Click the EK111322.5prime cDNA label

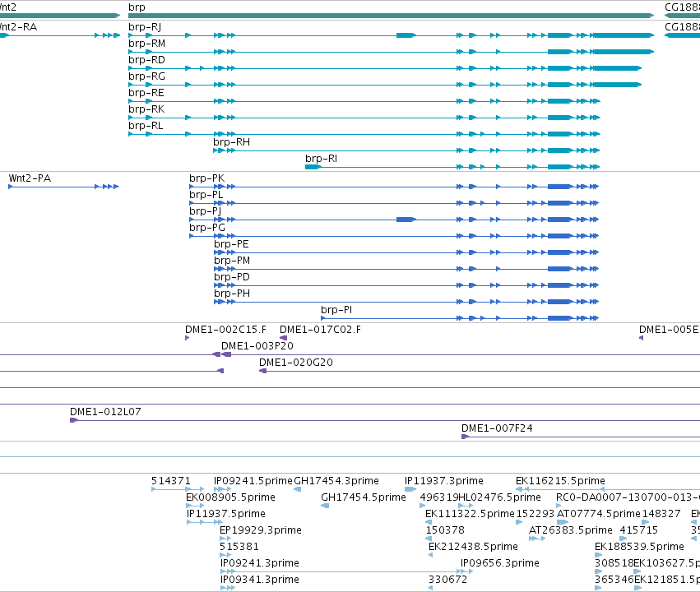[x=470, y=514]
